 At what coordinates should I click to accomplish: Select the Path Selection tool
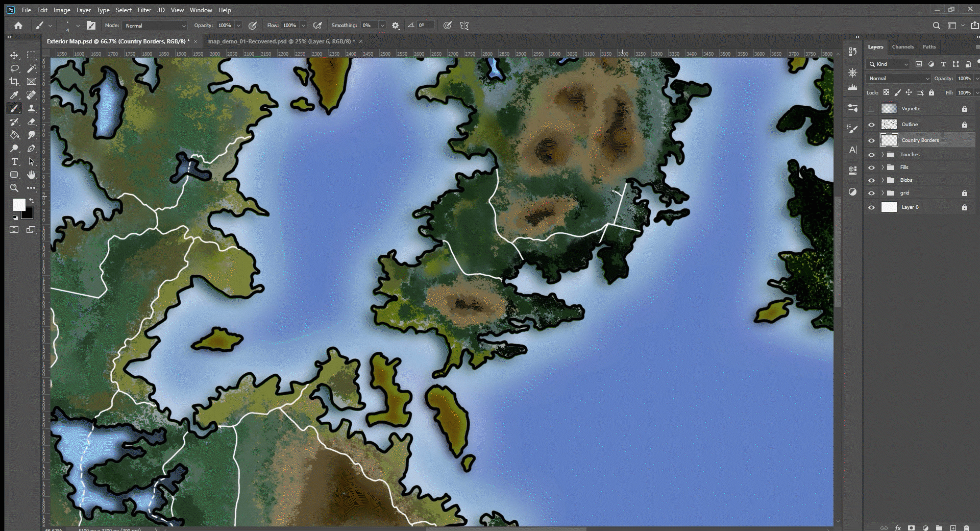(31, 161)
